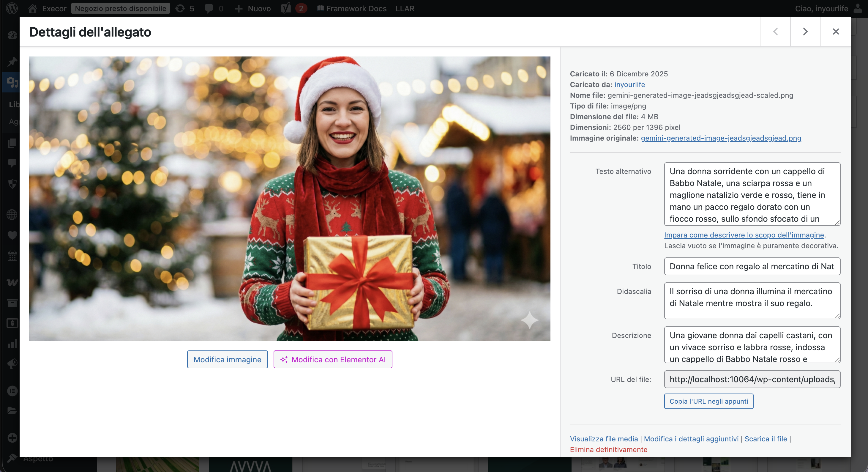Focus the Titolo input field
Image resolution: width=868 pixels, height=472 pixels.
[752, 266]
